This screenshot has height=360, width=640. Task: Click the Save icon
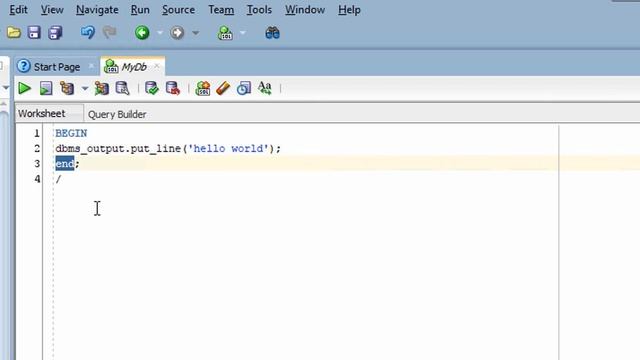point(34,33)
